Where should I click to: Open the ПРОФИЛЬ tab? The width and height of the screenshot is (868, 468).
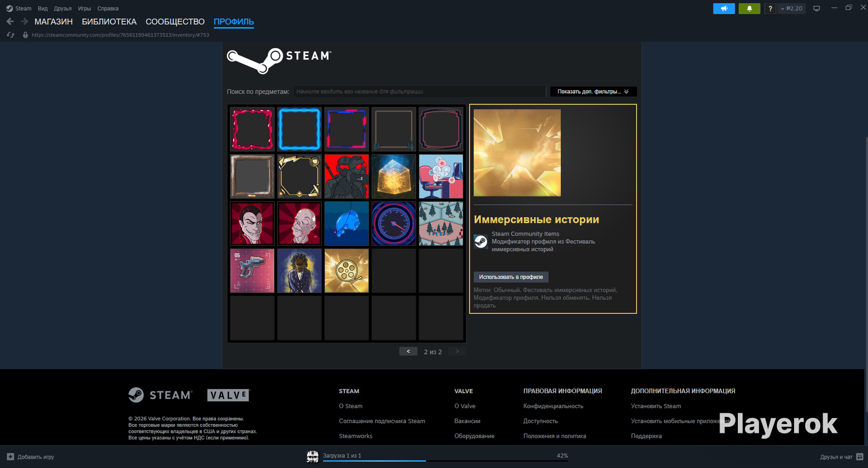234,22
